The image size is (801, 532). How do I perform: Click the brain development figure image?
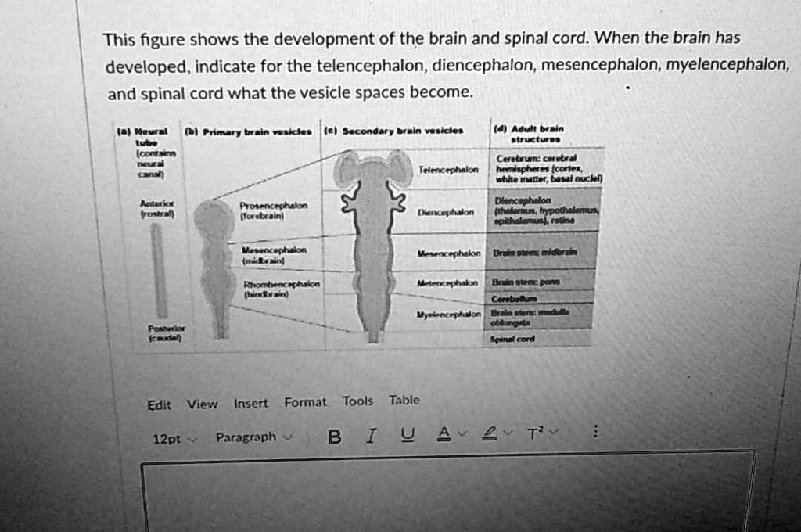360,235
